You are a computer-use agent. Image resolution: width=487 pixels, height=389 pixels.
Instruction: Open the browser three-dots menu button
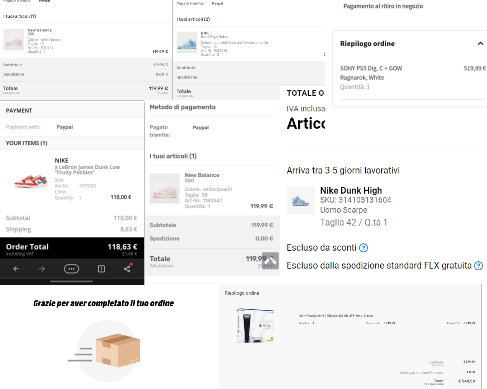pyautogui.click(x=71, y=269)
